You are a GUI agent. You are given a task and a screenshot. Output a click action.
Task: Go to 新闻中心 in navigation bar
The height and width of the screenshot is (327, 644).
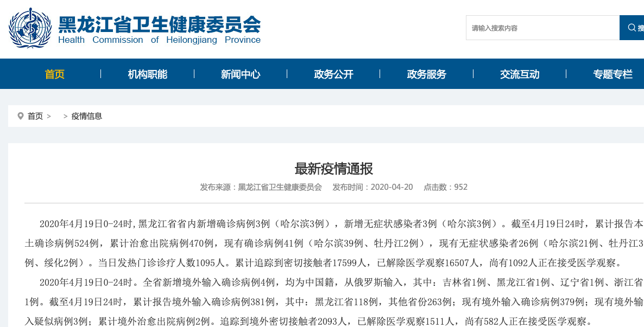240,74
